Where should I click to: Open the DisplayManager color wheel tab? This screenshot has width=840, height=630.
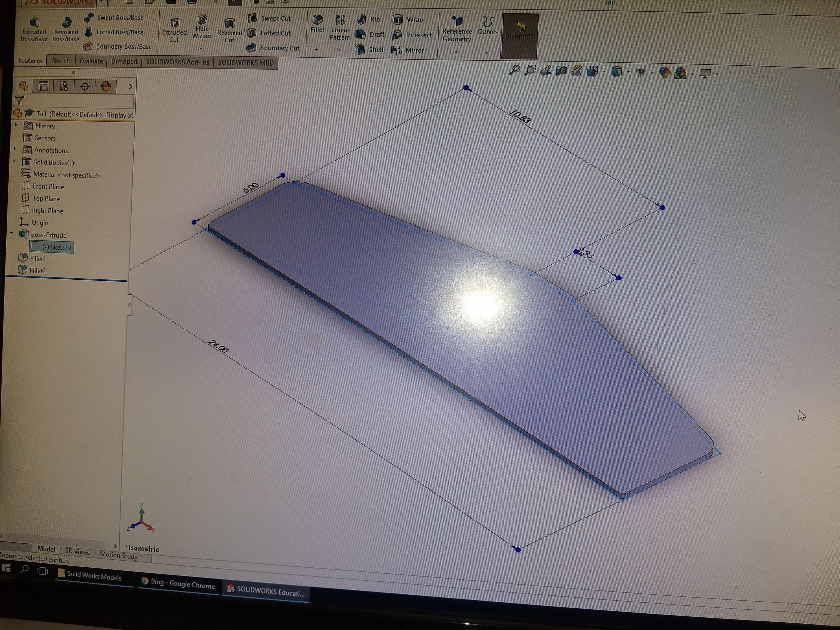[106, 86]
